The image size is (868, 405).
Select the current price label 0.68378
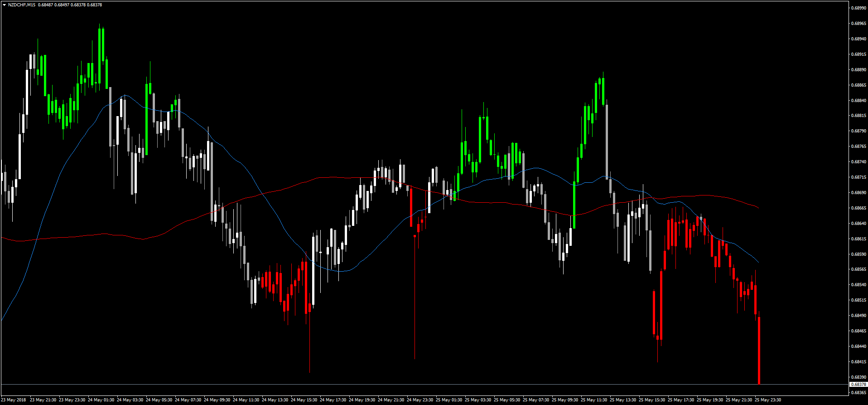click(x=859, y=385)
